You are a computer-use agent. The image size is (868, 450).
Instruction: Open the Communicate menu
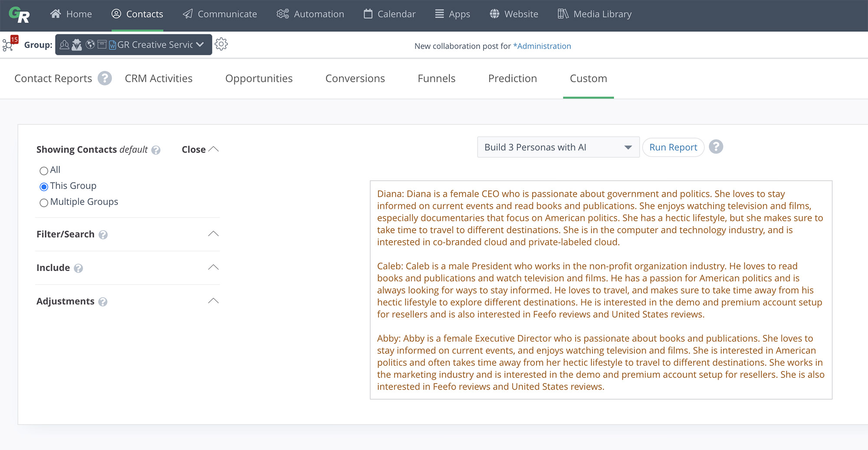click(220, 14)
